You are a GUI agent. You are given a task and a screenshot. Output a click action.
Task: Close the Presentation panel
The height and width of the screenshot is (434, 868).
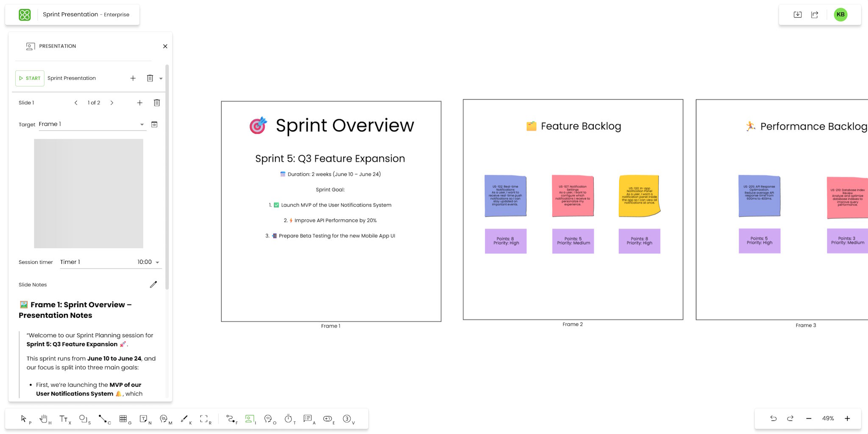coord(165,46)
